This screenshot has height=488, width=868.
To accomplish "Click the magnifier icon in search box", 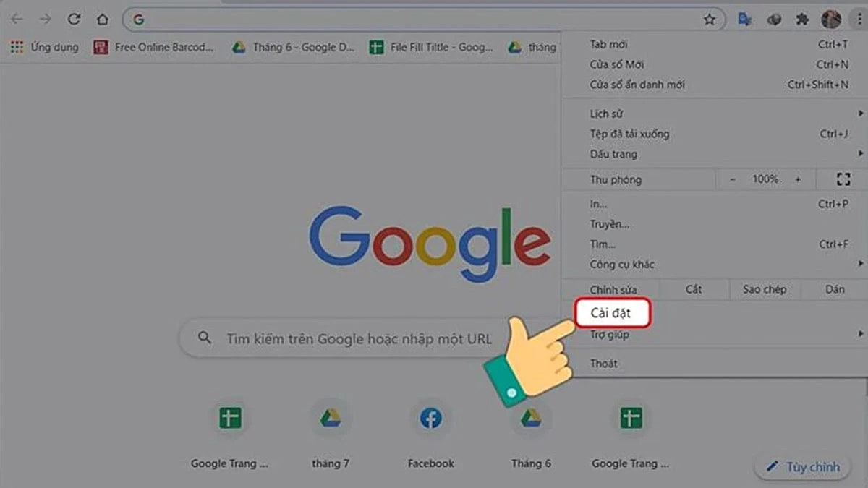I will point(205,338).
